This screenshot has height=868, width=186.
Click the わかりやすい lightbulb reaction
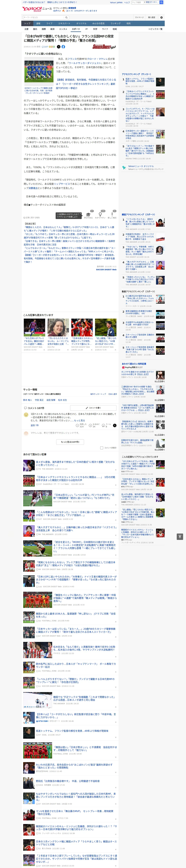pos(100,214)
